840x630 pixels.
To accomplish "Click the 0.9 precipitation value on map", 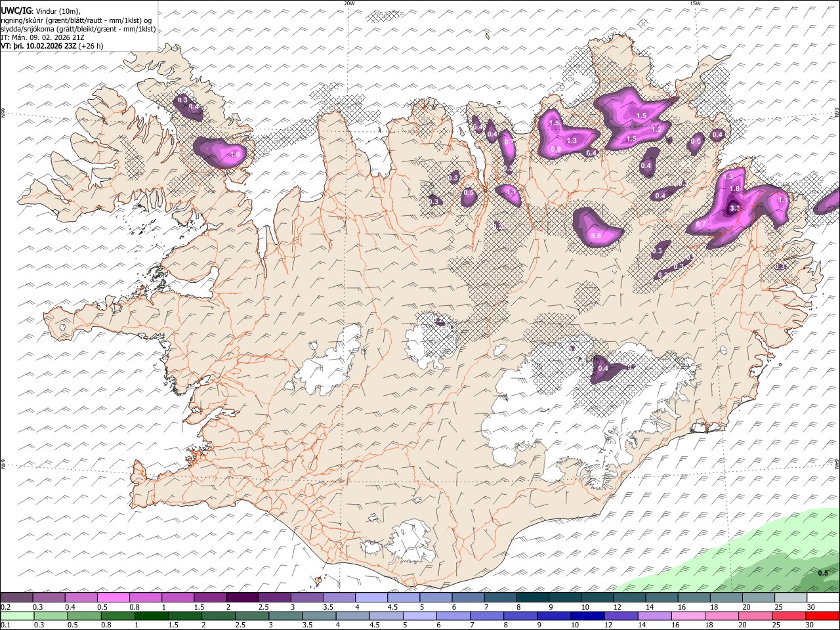I will [556, 150].
